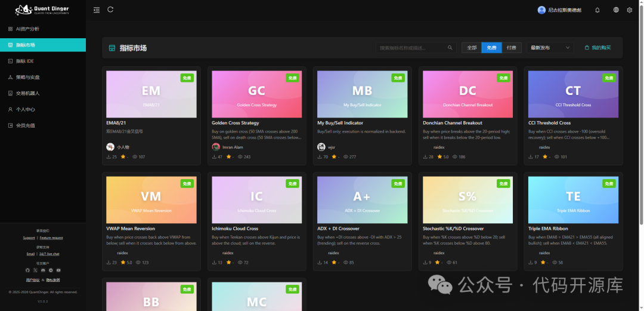
Task: Open Stochastic %K/%D Crossover S% thumbnail
Action: tap(468, 200)
